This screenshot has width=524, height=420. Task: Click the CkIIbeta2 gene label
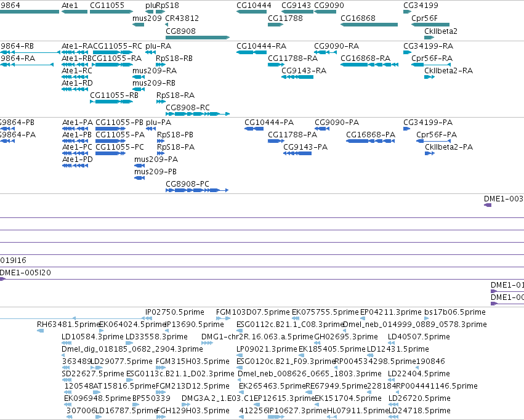(x=440, y=31)
